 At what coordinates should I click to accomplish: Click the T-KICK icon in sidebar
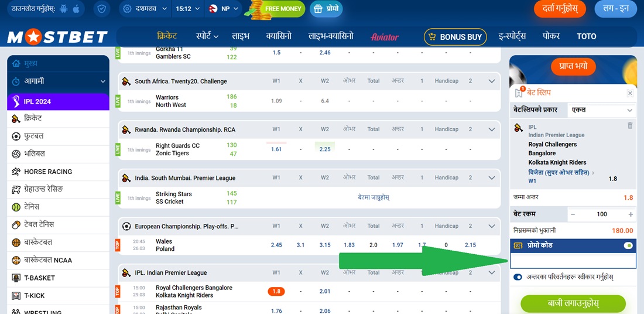pos(16,295)
